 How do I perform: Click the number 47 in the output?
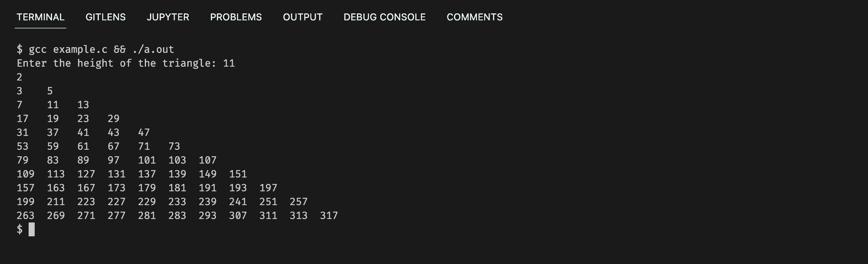pos(144,132)
